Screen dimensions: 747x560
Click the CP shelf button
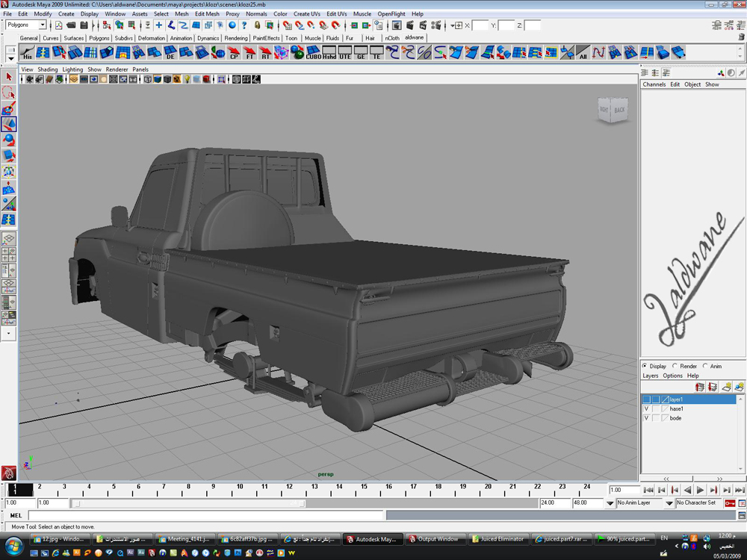click(x=234, y=52)
